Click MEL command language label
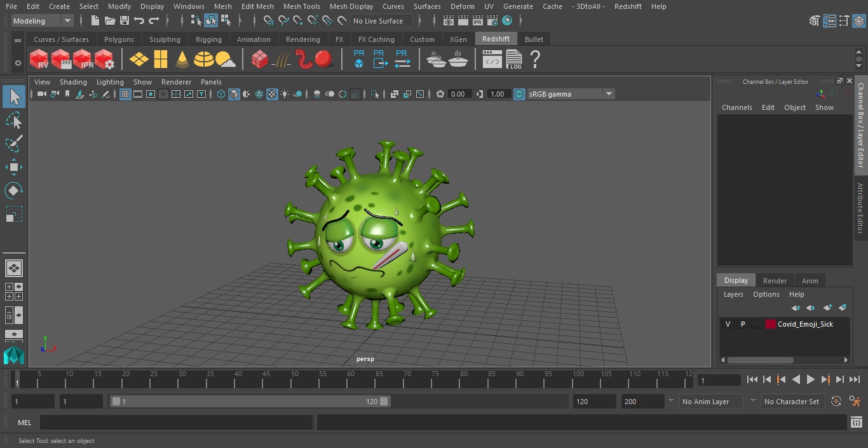This screenshot has height=448, width=868. click(24, 423)
